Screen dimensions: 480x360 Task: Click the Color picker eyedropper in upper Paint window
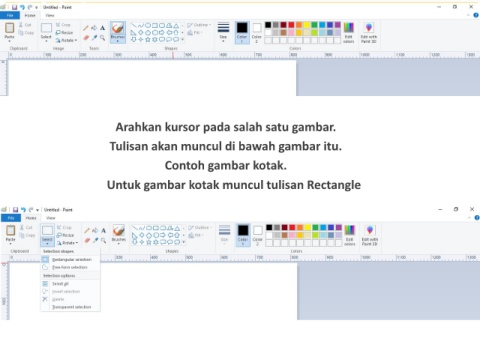pos(94,38)
